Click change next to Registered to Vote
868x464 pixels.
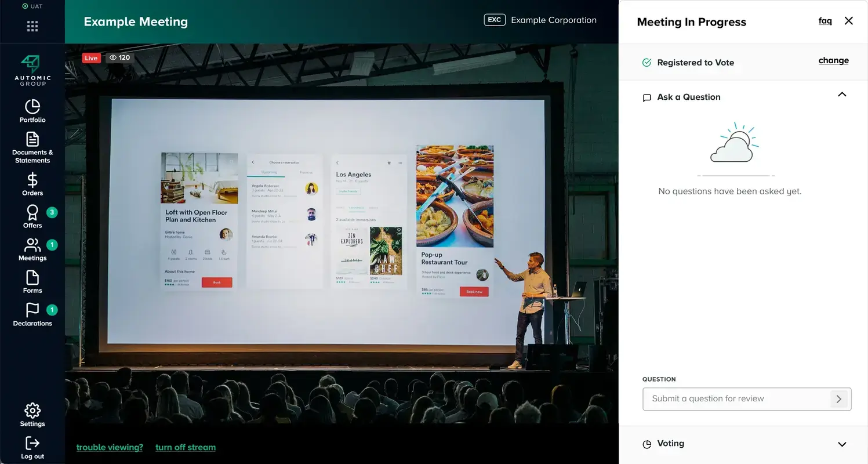pyautogui.click(x=833, y=61)
